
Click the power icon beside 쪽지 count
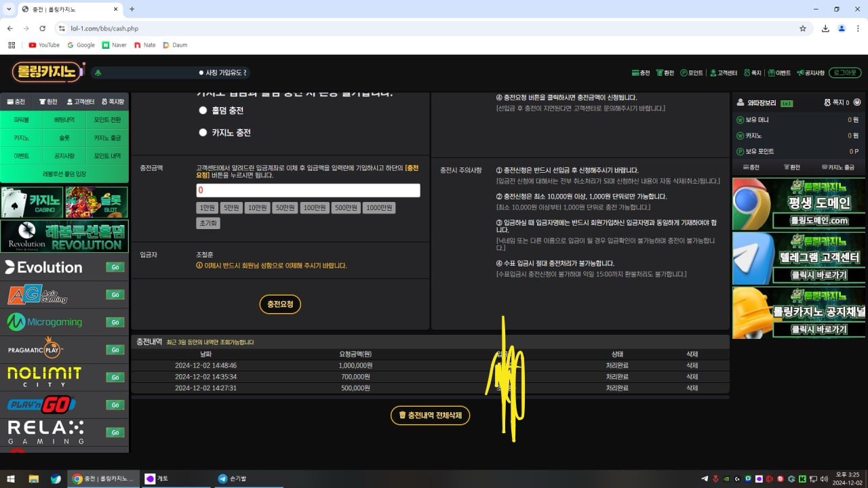coord(857,102)
